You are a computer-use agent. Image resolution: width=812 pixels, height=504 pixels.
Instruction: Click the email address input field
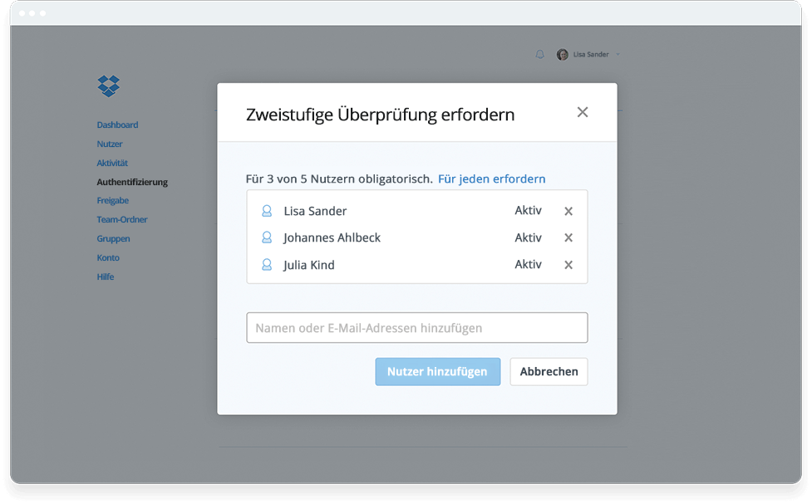coord(416,328)
